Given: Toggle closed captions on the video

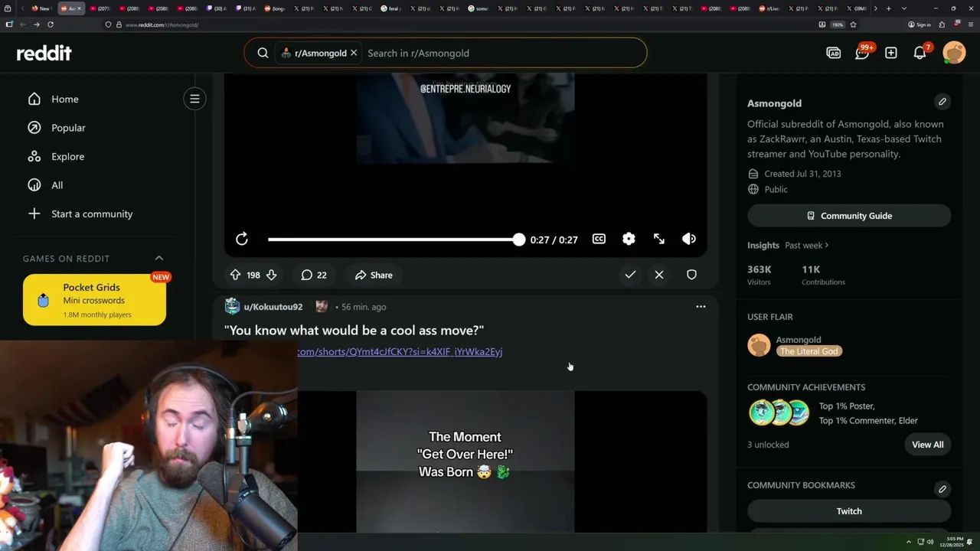Looking at the screenshot, I should (599, 240).
